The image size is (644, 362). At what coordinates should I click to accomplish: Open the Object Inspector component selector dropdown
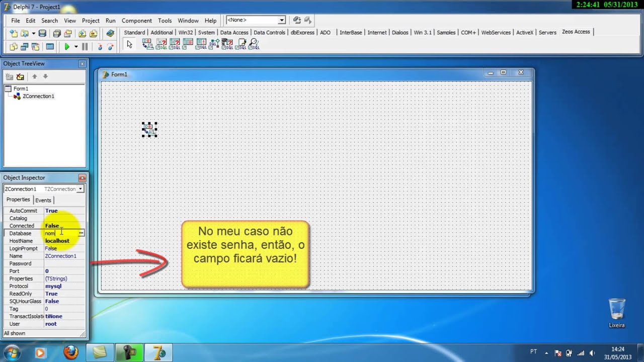pos(80,189)
